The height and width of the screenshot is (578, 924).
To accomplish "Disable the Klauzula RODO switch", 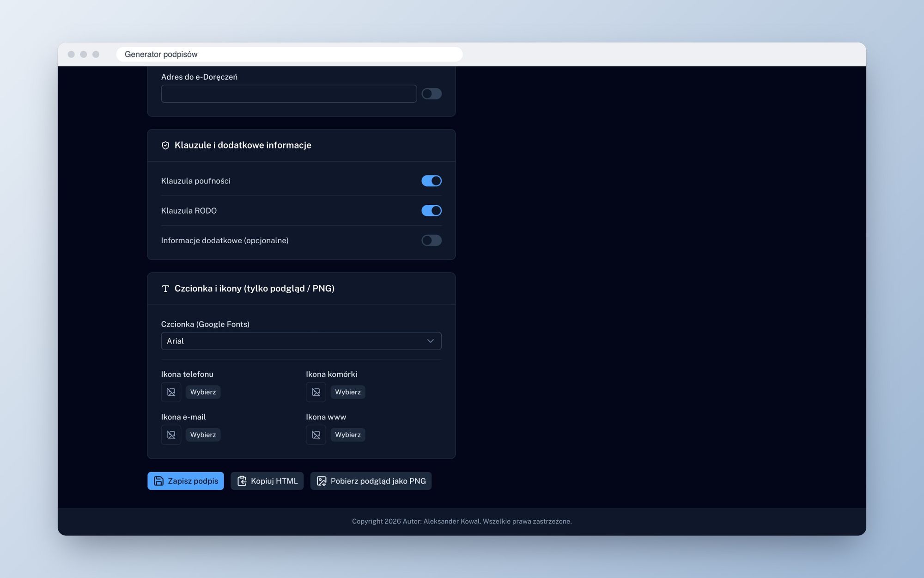I will (x=432, y=210).
